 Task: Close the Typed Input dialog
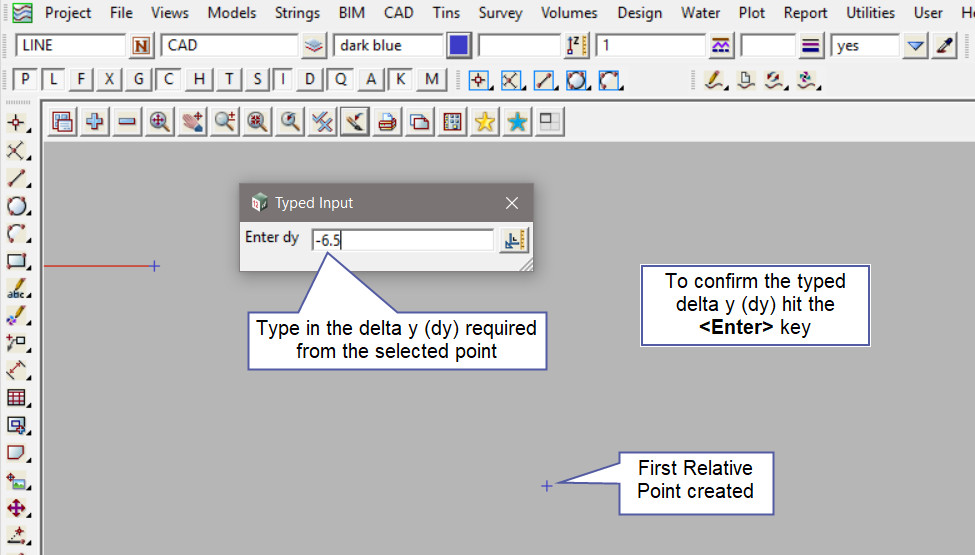pyautogui.click(x=512, y=203)
